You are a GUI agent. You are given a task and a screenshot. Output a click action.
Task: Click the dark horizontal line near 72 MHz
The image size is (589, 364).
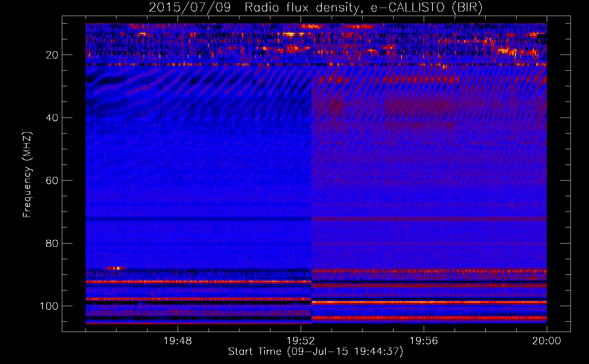pos(198,219)
